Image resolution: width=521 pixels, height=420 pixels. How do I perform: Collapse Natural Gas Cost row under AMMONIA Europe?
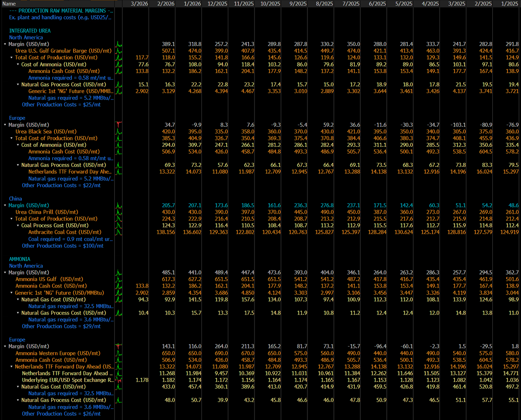[18, 387]
